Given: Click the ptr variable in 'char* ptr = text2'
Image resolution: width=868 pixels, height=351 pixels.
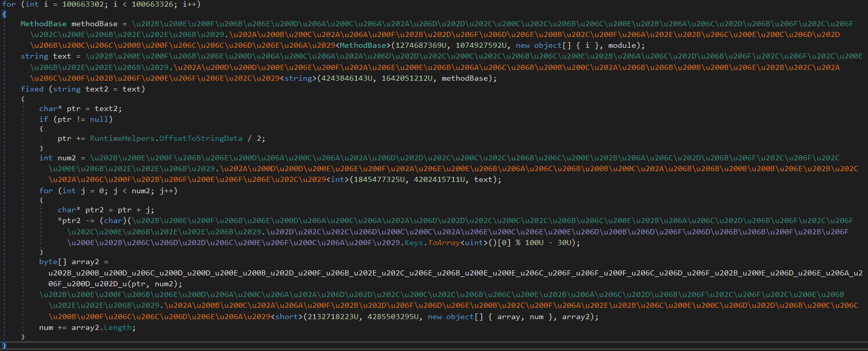Looking at the screenshot, I should (x=74, y=108).
